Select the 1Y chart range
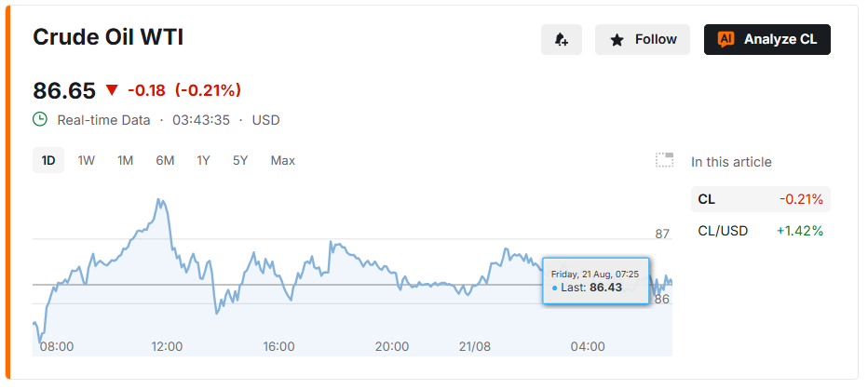The height and width of the screenshot is (389, 868). pyautogui.click(x=203, y=160)
